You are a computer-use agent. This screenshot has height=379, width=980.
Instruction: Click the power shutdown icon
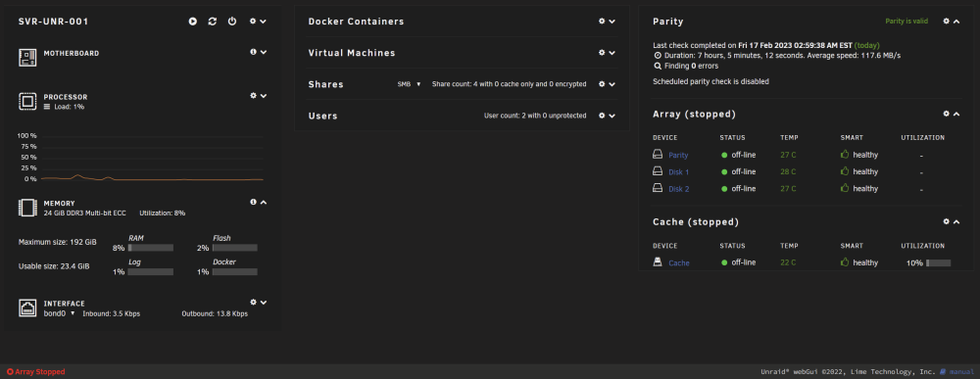pos(232,22)
